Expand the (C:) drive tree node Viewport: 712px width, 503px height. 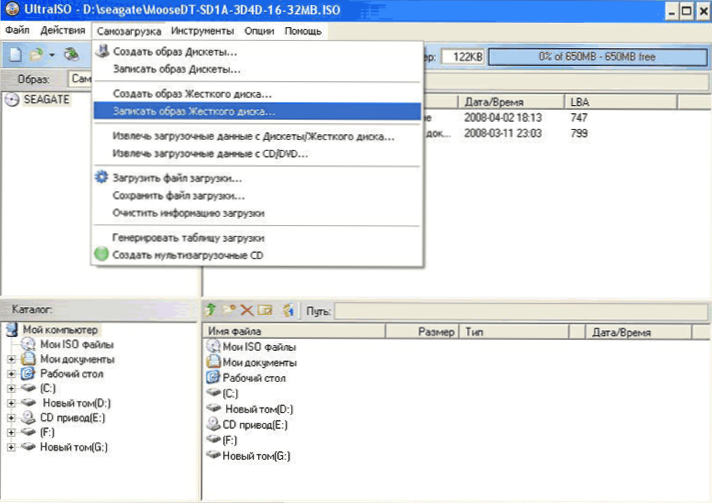coord(11,389)
